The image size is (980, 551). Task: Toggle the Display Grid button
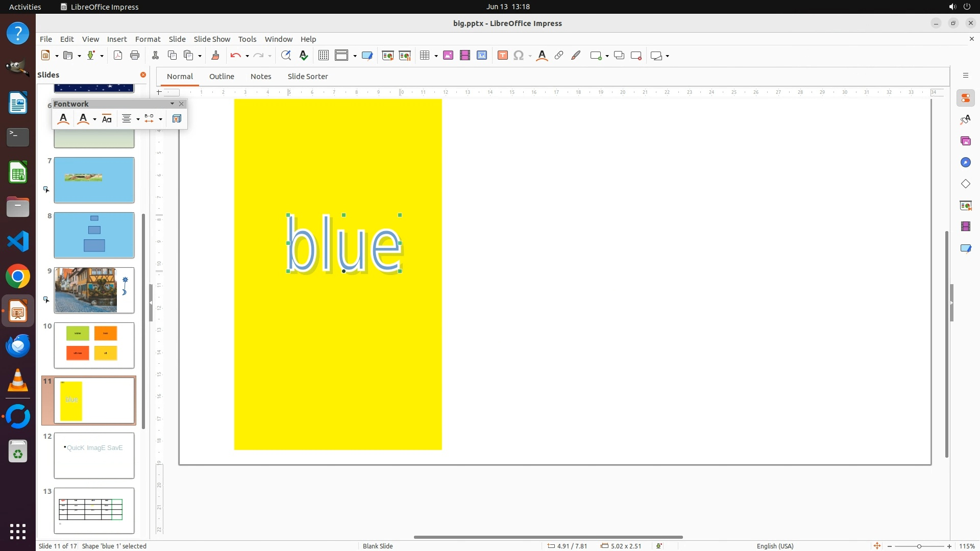323,56
